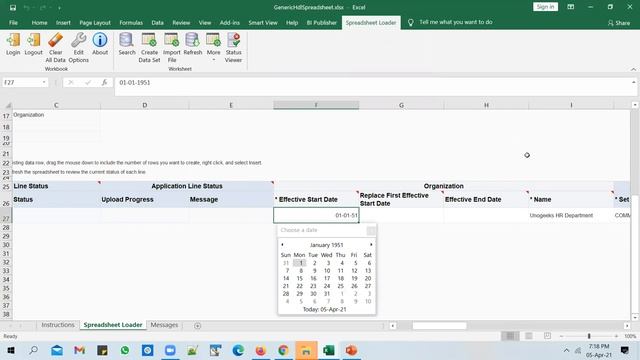Click the horizontal scrollbar thumb
The height and width of the screenshot is (360, 640).
pyautogui.click(x=439, y=326)
